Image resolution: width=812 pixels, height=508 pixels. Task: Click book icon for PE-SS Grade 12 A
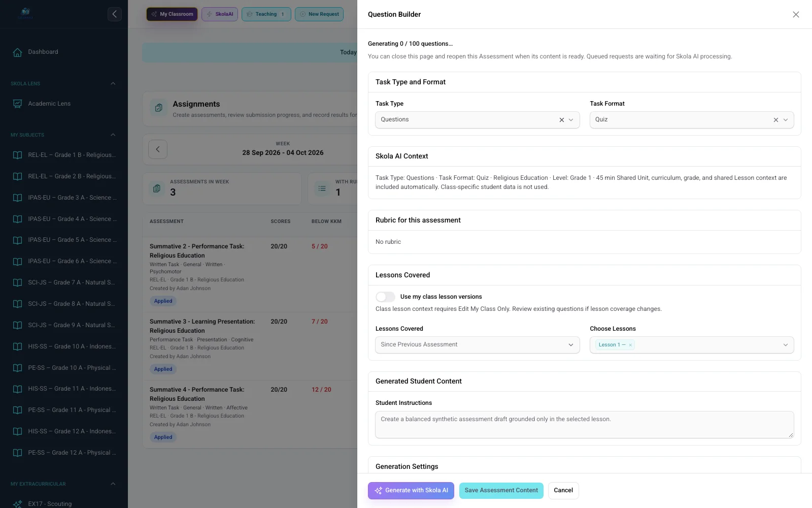(17, 453)
